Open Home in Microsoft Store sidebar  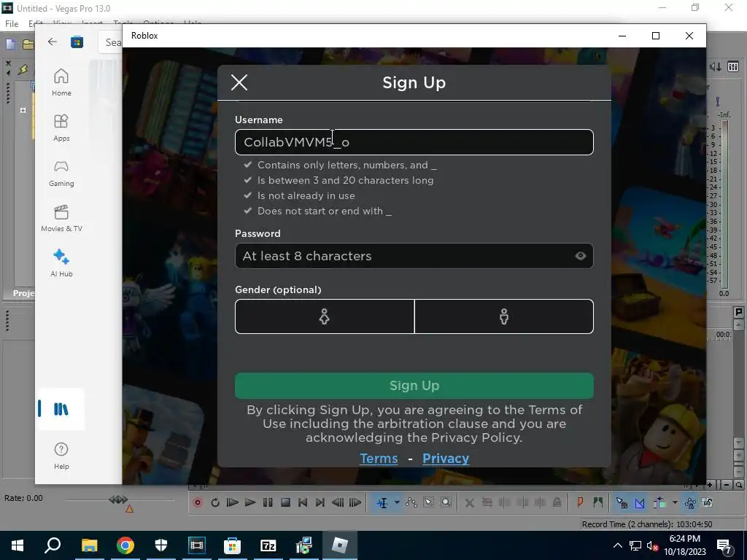pos(61,82)
